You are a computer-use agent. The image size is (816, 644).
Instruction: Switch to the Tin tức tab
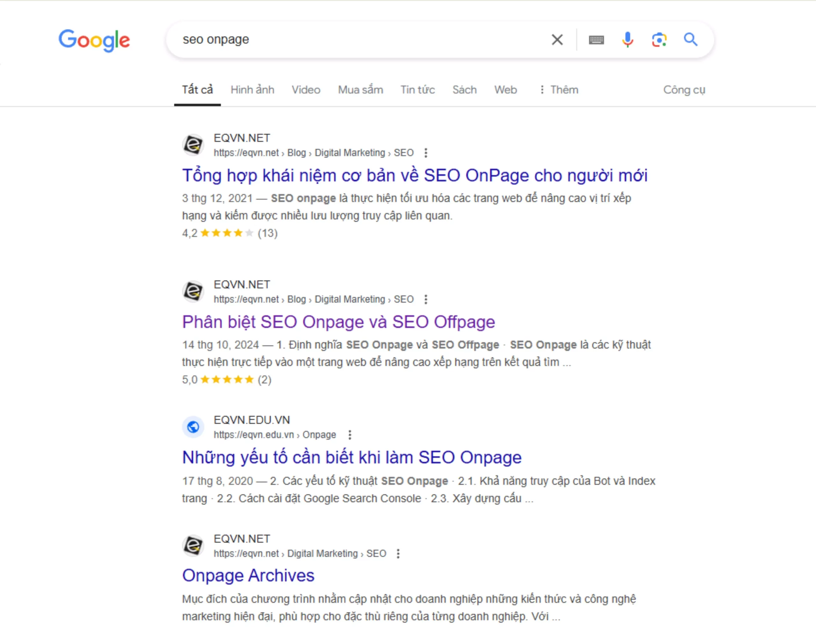click(x=418, y=90)
